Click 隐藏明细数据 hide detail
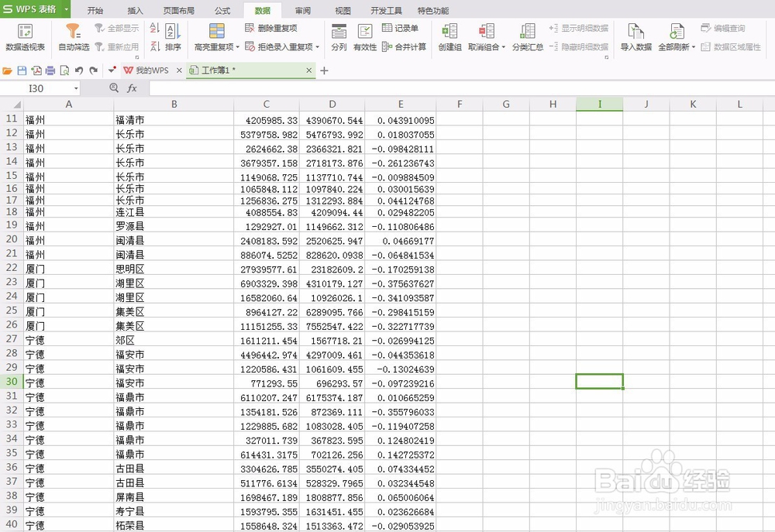The height and width of the screenshot is (532, 775). pos(578,47)
